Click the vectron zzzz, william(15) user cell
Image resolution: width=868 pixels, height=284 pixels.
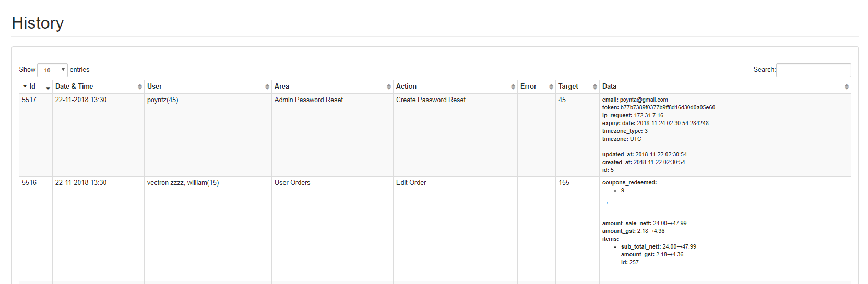[x=183, y=183]
